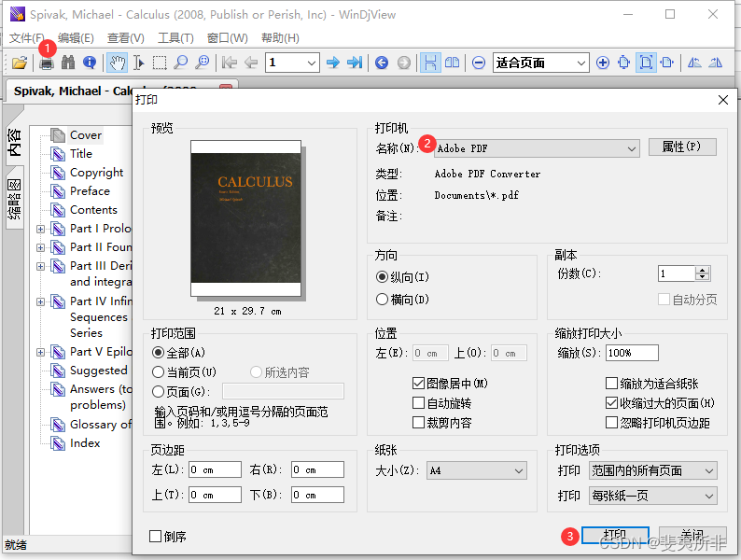Open the paper size A4 dropdown
This screenshot has height=560, width=741.
point(476,470)
